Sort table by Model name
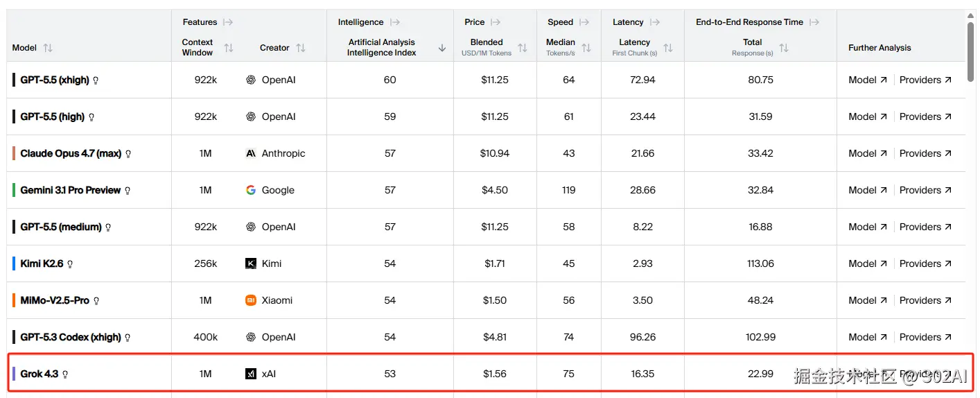The width and height of the screenshot is (980, 398). coord(48,48)
